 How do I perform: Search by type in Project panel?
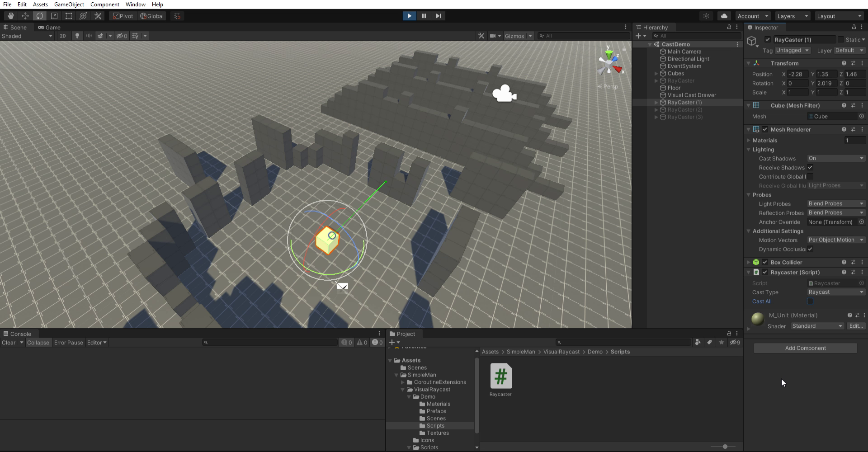(698, 342)
